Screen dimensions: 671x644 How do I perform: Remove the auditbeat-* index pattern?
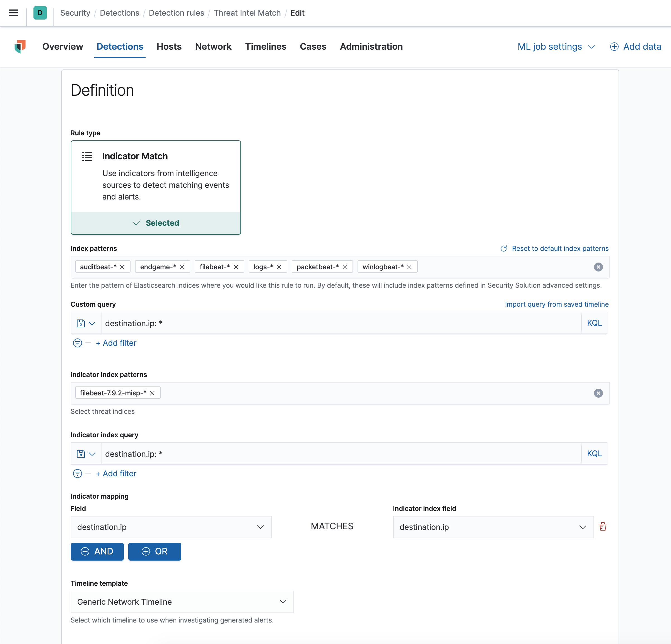coord(122,267)
